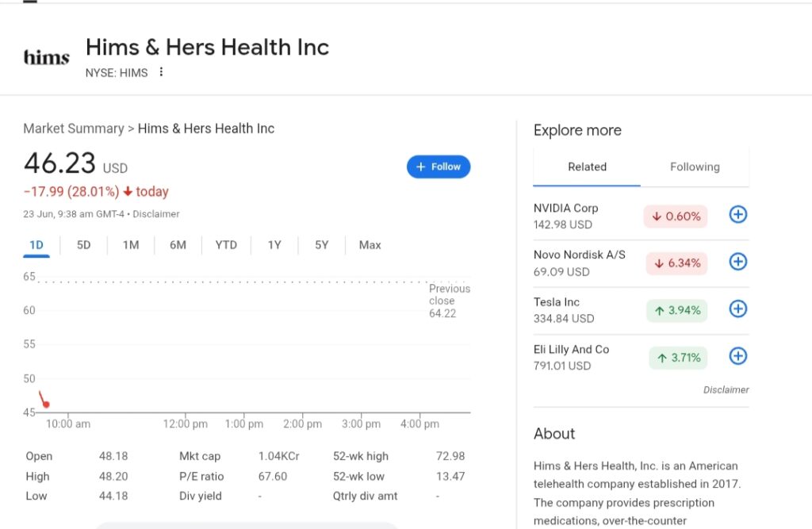Click the 52-wk low value 13.47

click(x=450, y=476)
